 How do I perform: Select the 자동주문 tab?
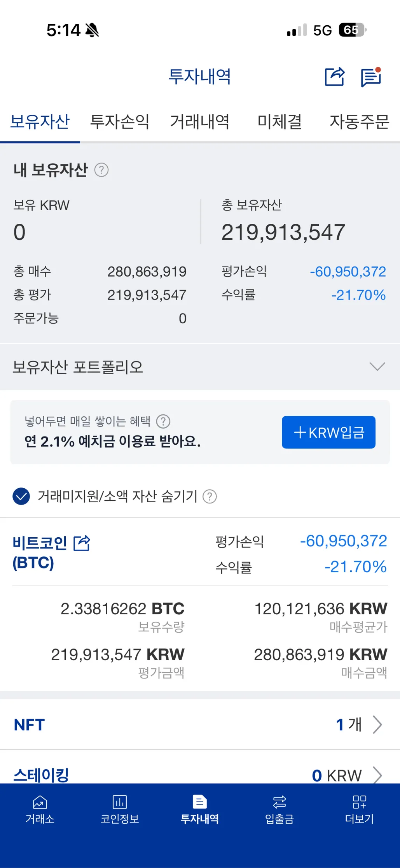[360, 122]
